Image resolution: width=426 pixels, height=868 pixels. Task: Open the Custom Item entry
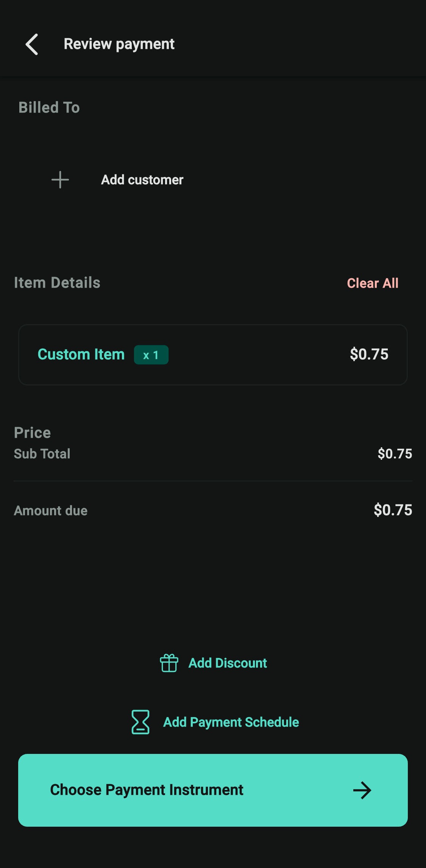(213, 355)
